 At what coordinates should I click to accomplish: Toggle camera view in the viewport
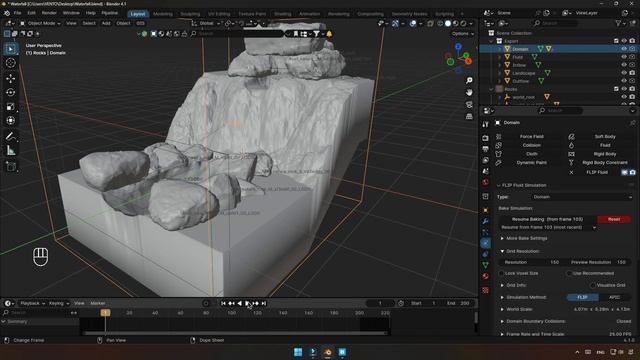tap(469, 104)
